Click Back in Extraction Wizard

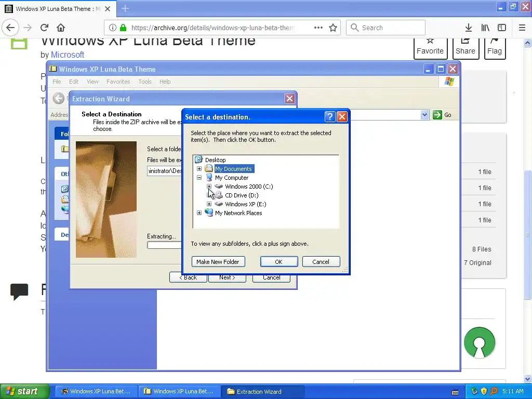click(188, 278)
